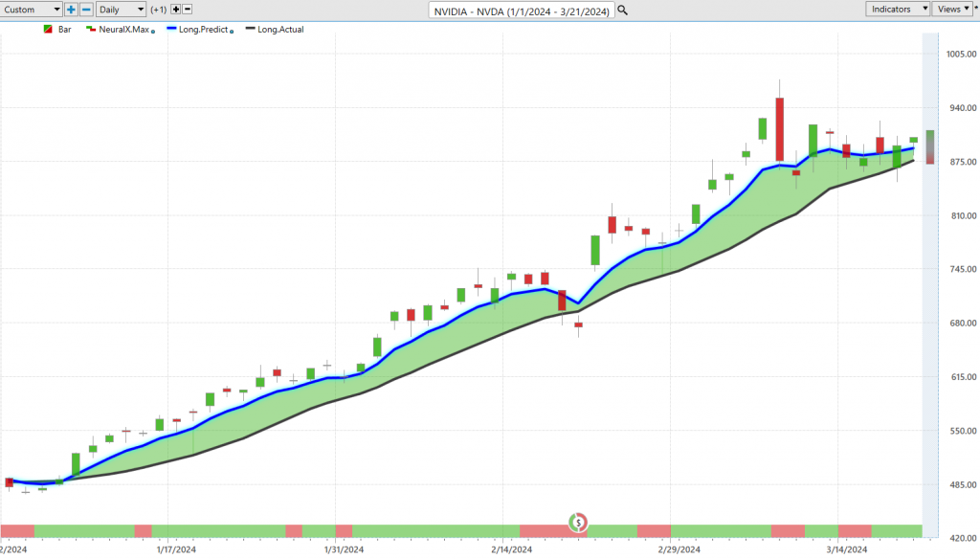
Task: Click the NVIDIA - NVDA symbol field
Action: pos(521,10)
